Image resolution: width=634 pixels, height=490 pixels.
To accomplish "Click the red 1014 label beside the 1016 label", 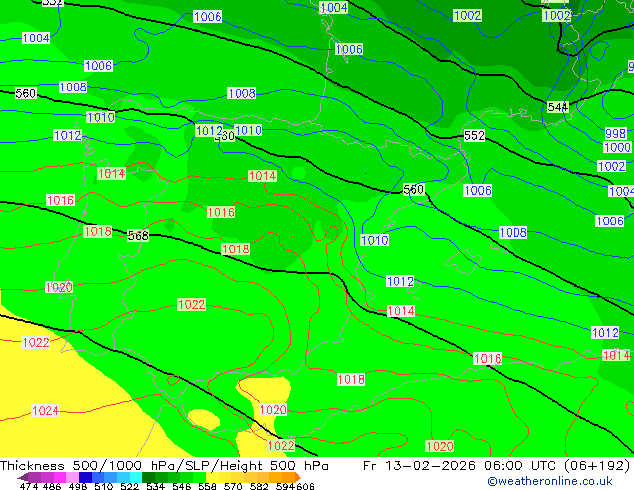I will coord(616,355).
